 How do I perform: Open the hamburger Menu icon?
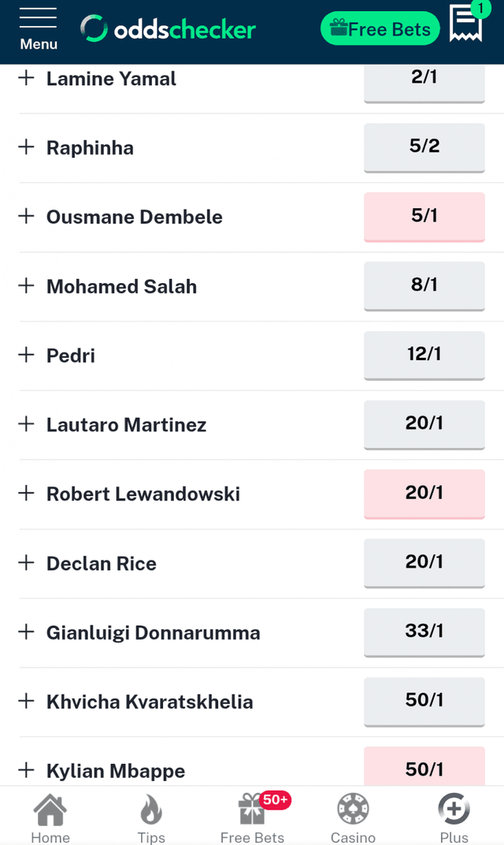point(38,29)
